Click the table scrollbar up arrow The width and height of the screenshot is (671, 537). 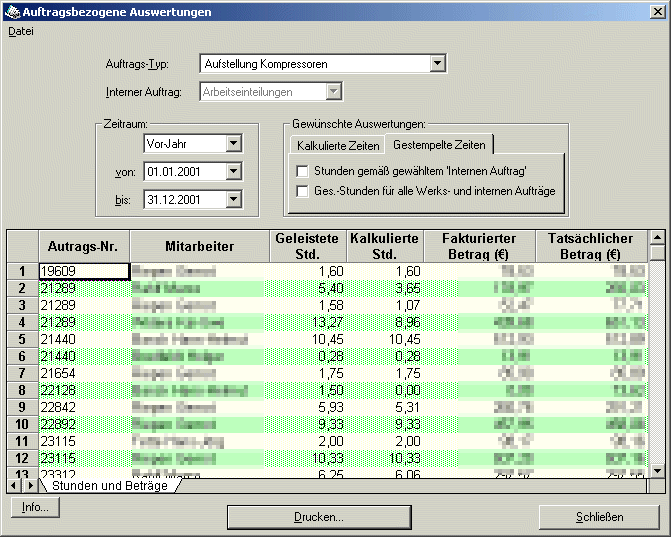pos(657,238)
